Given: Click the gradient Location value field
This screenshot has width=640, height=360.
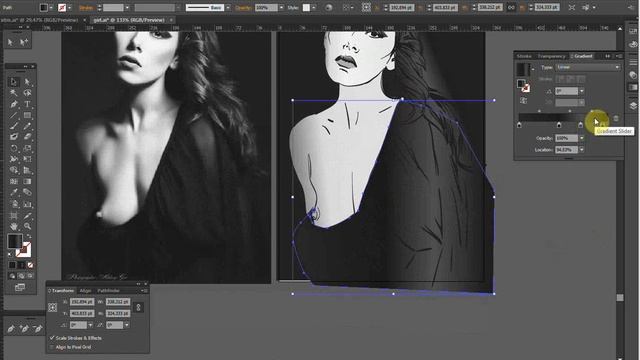Looking at the screenshot, I should (566, 150).
